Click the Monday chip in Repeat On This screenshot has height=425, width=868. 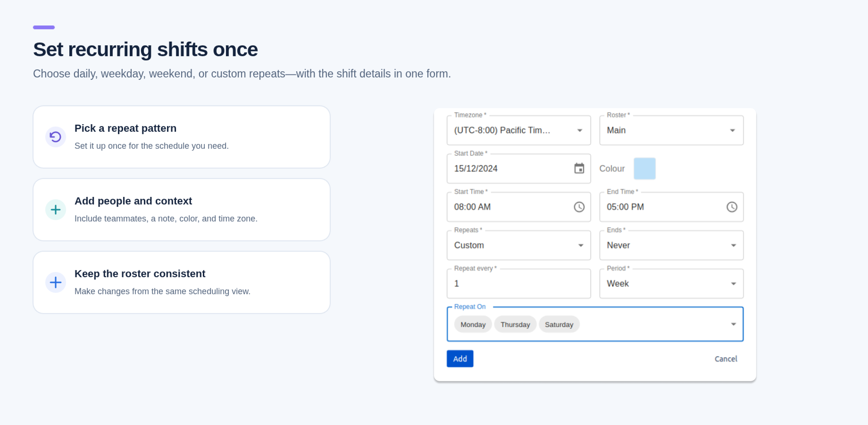tap(473, 324)
